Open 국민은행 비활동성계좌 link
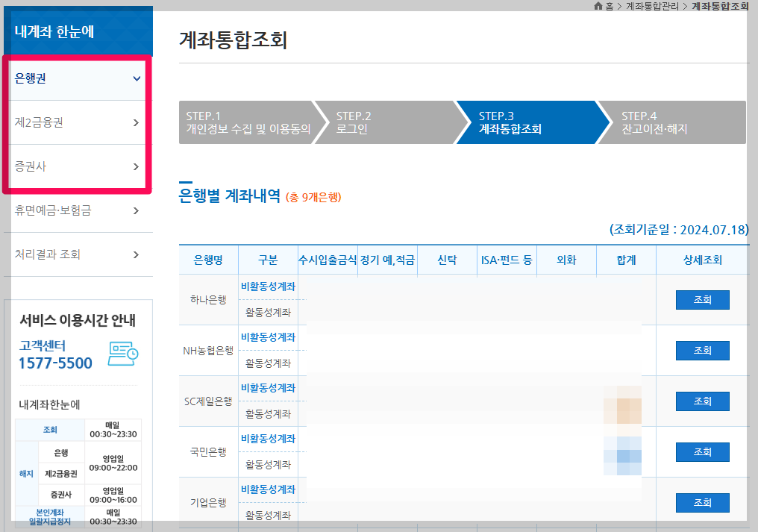 pos(269,439)
